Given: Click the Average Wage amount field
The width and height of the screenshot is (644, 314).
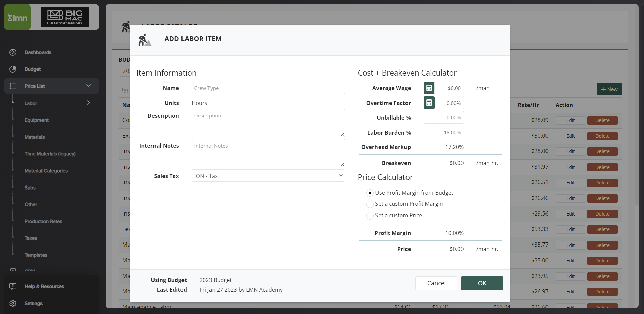Looking at the screenshot, I should point(449,88).
